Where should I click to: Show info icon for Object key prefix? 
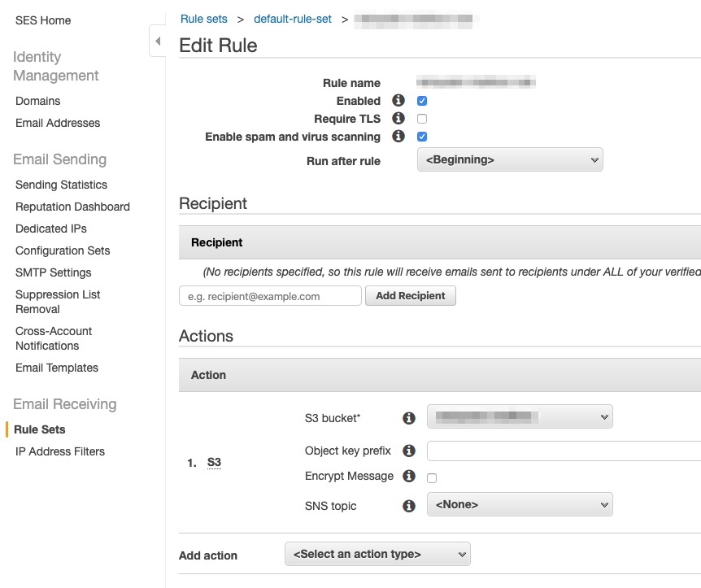409,451
